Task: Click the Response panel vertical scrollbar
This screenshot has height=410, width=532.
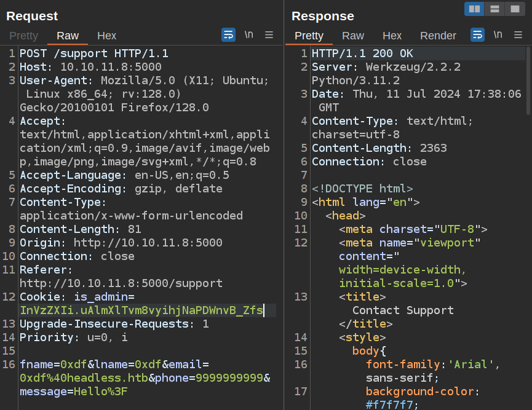Action: point(528,80)
